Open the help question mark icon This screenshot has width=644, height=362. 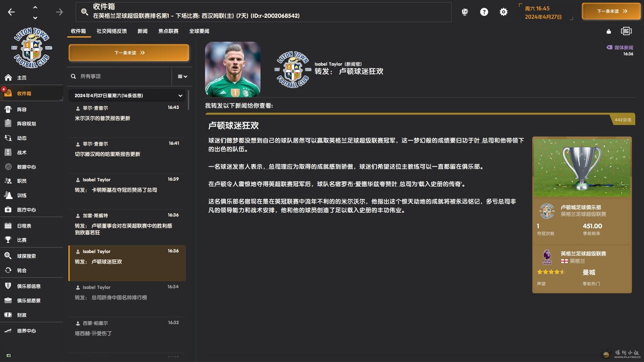(x=484, y=12)
